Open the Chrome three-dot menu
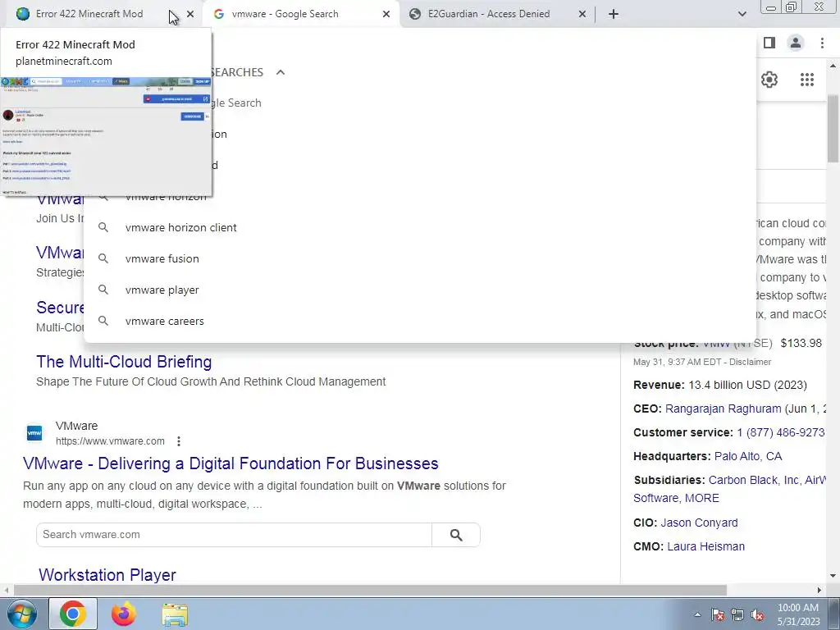This screenshot has height=630, width=840. click(x=822, y=43)
